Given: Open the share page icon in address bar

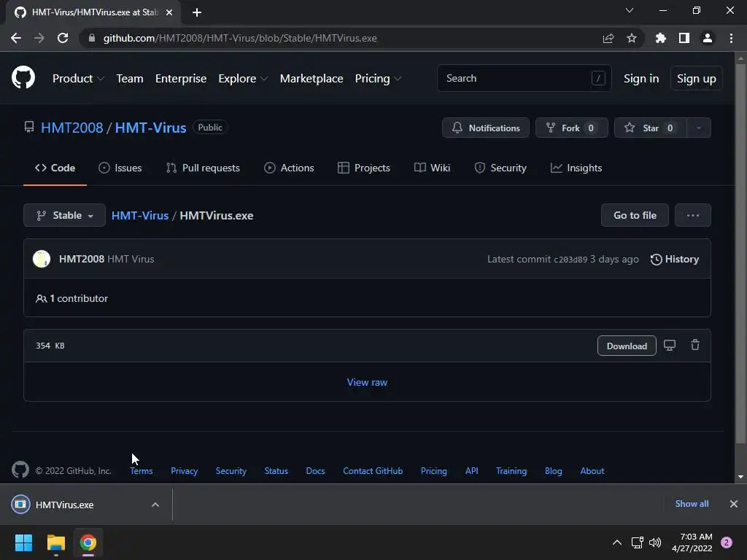Looking at the screenshot, I should pyautogui.click(x=608, y=38).
